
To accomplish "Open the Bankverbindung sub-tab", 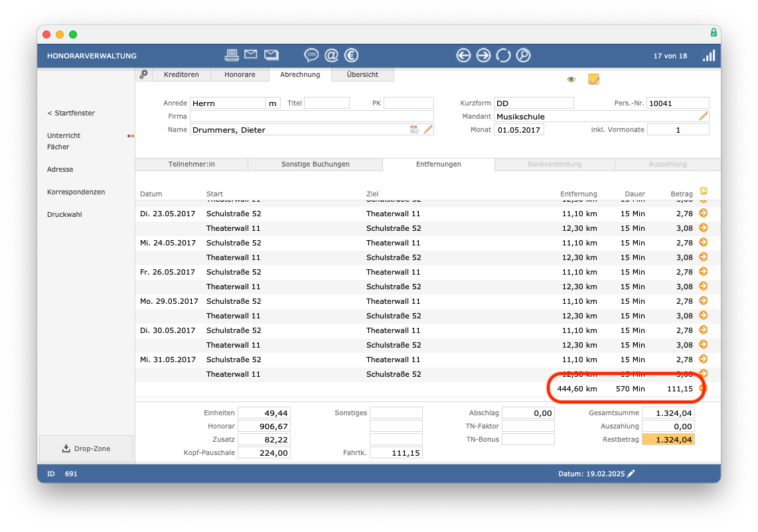I will pyautogui.click(x=554, y=165).
